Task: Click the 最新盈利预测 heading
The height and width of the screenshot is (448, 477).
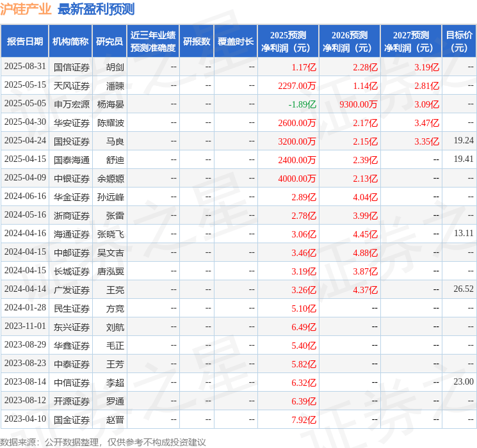Action: tap(96, 9)
